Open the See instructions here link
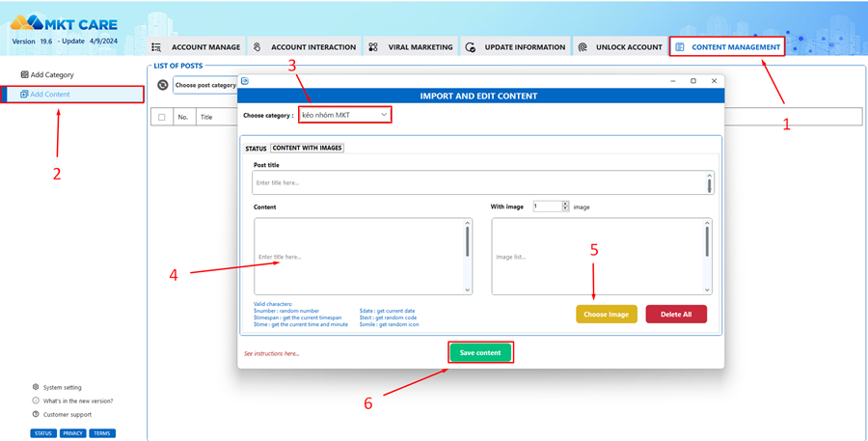 (x=271, y=353)
